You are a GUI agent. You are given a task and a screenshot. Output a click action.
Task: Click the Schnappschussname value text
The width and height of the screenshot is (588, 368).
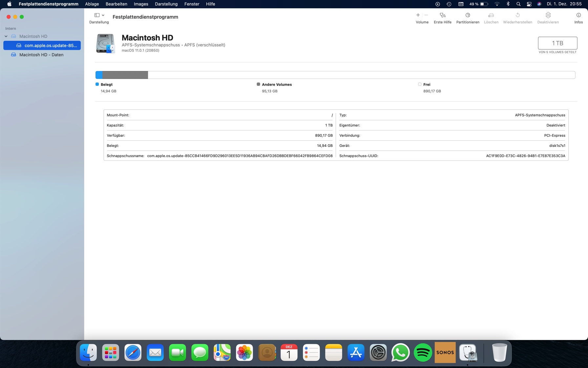click(x=240, y=156)
